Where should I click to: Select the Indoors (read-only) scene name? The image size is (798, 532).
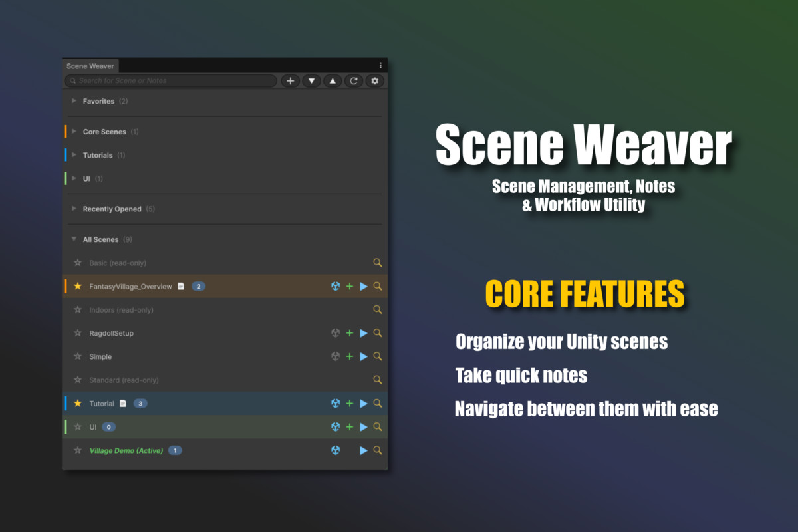[121, 310]
